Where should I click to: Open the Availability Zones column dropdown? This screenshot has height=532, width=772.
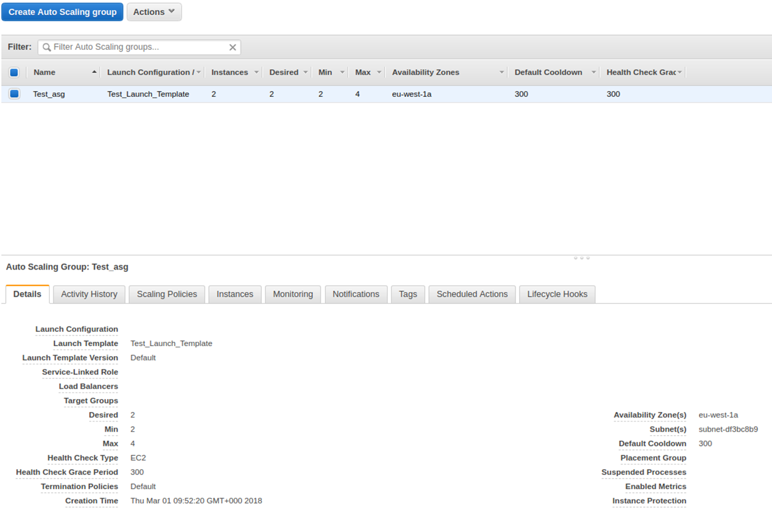501,72
